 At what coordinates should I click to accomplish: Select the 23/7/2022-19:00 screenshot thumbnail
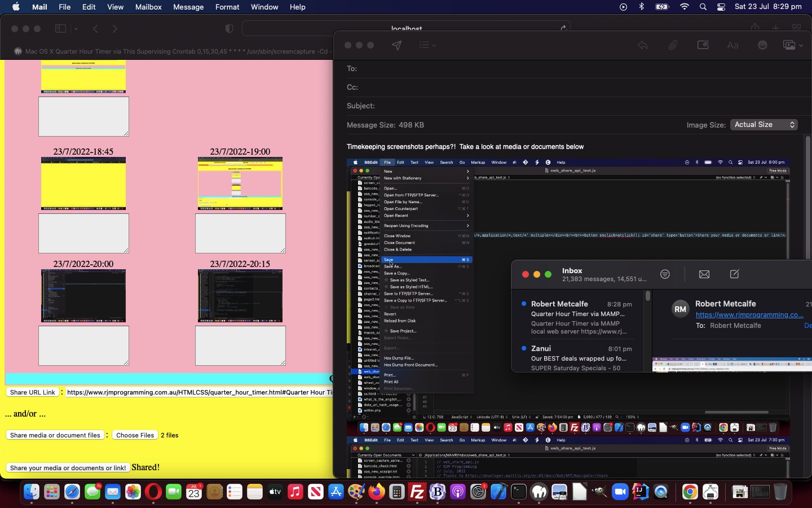coord(240,183)
